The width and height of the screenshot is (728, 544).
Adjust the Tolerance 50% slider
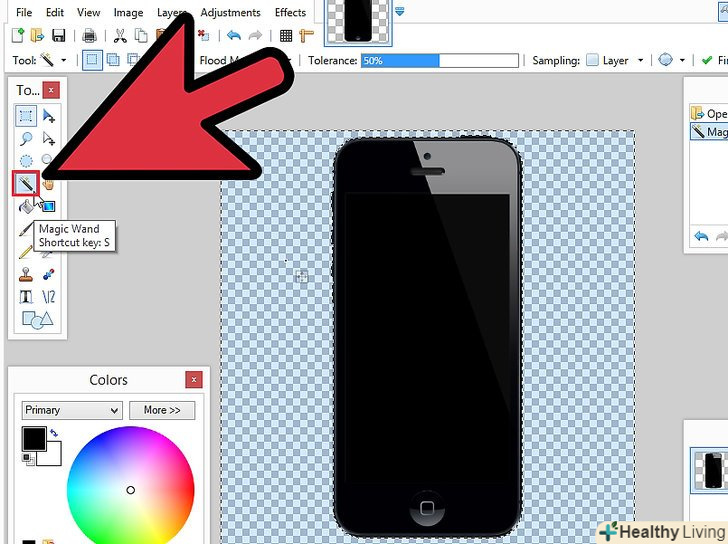click(440, 60)
